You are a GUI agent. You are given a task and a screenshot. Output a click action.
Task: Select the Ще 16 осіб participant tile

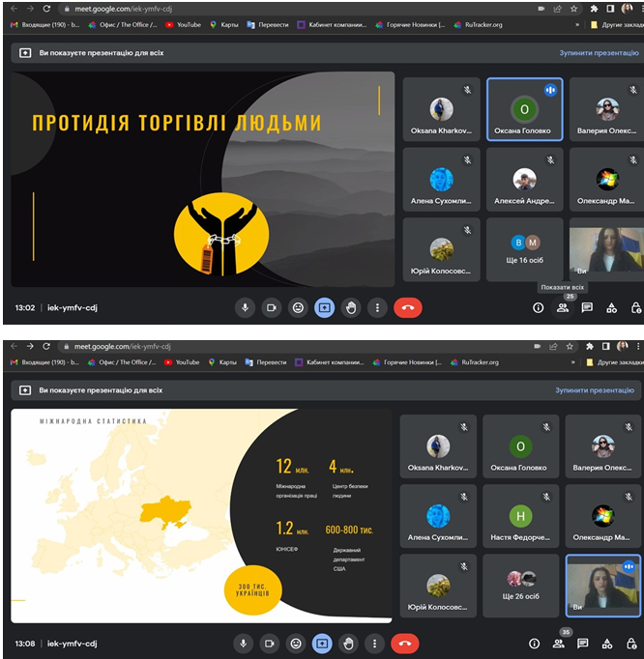coord(524,250)
